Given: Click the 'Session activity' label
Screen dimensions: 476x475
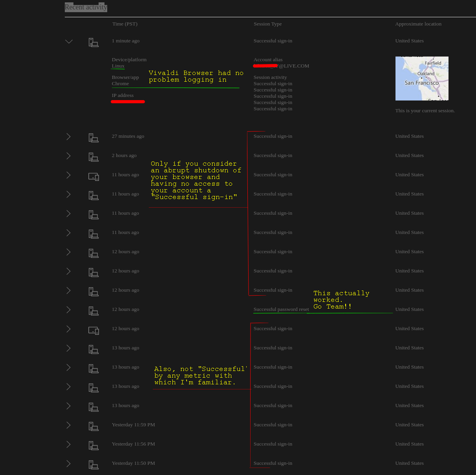Looking at the screenshot, I should click(270, 77).
